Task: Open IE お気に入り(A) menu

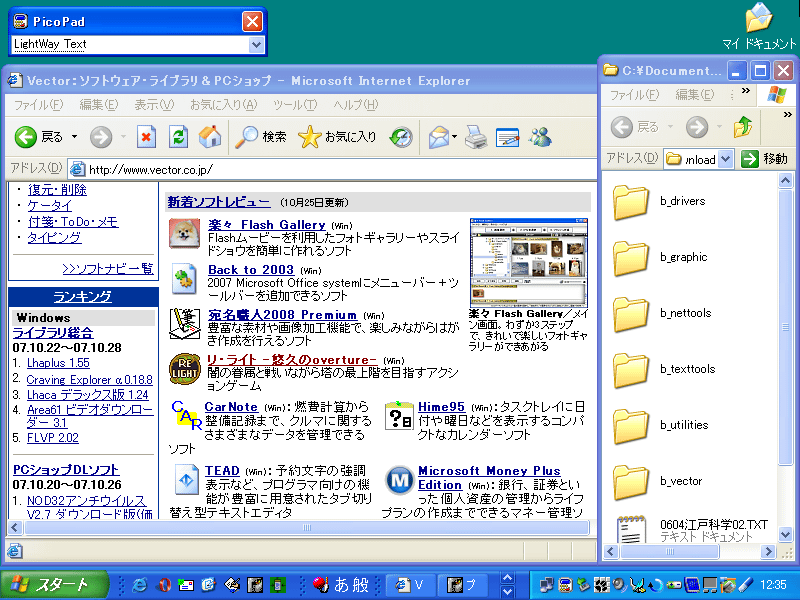Action: pyautogui.click(x=223, y=105)
